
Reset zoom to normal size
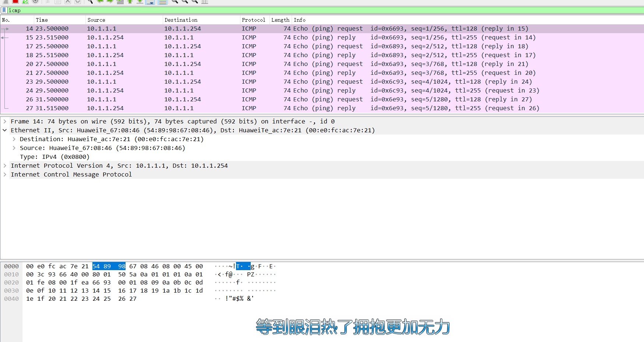(195, 2)
